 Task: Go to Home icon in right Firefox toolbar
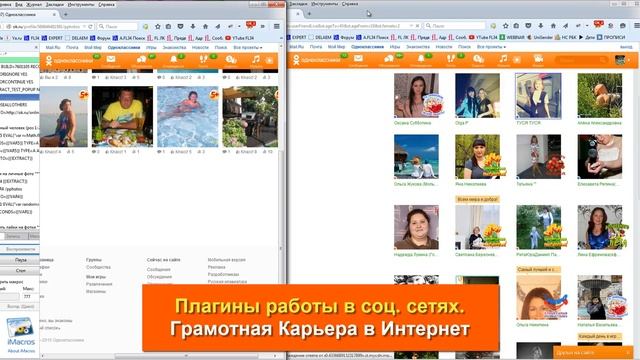(553, 25)
